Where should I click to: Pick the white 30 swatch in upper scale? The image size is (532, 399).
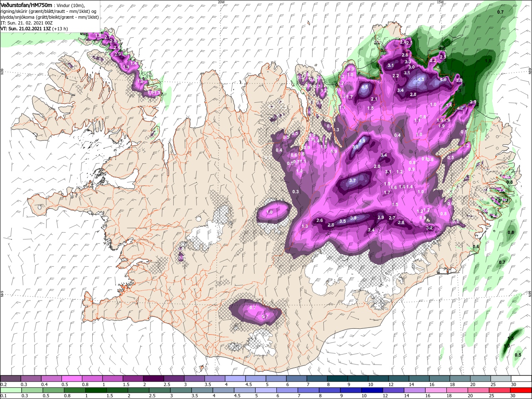521,379
